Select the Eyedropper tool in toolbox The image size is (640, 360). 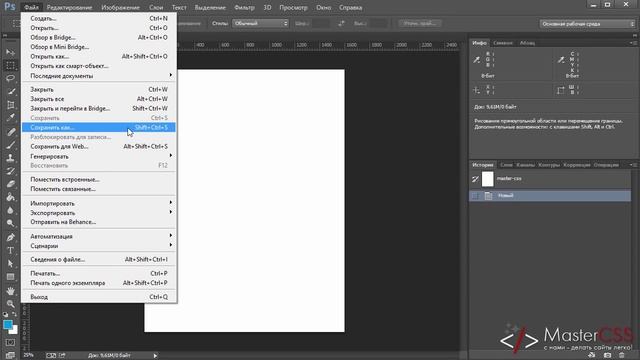[x=10, y=118]
